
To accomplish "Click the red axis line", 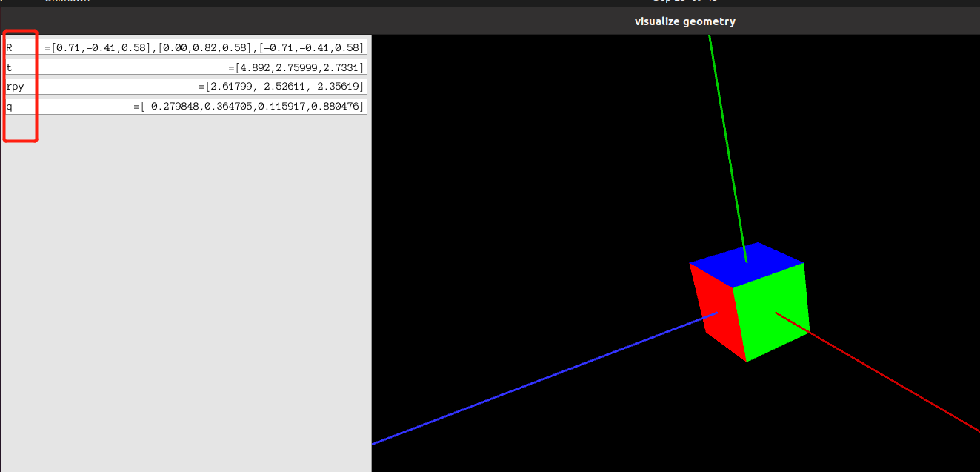I will click(x=878, y=372).
